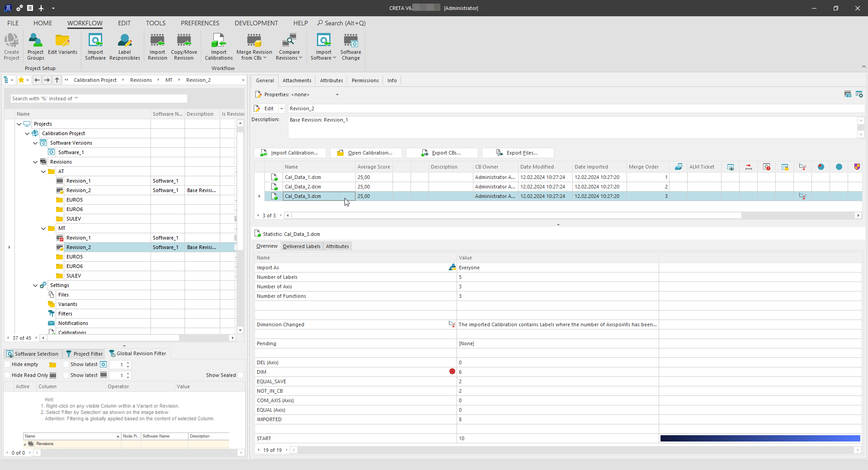The height and width of the screenshot is (470, 868).
Task: Switch to the Attachments tab
Action: coord(297,80)
